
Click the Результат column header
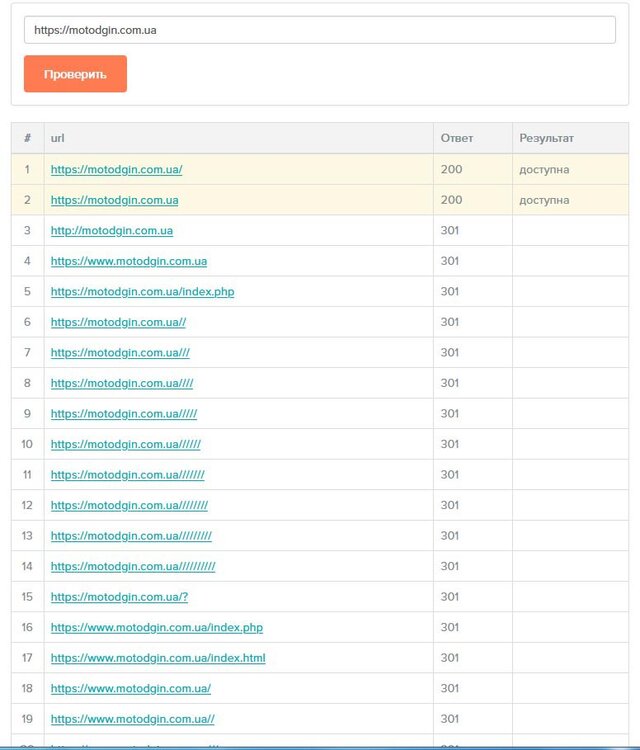point(546,138)
